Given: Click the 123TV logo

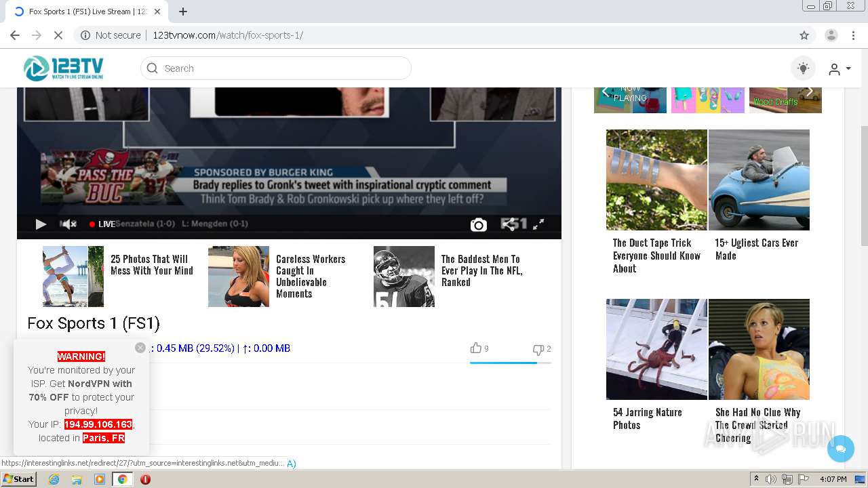Looking at the screenshot, I should point(64,68).
